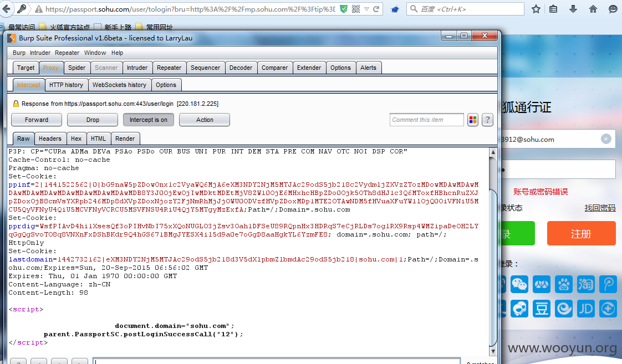The image size is (622, 364).
Task: Switch to the Target tab
Action: [x=26, y=68]
